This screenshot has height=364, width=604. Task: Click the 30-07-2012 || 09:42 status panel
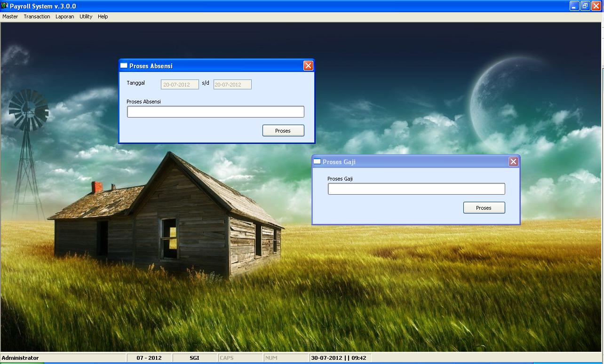pos(340,358)
